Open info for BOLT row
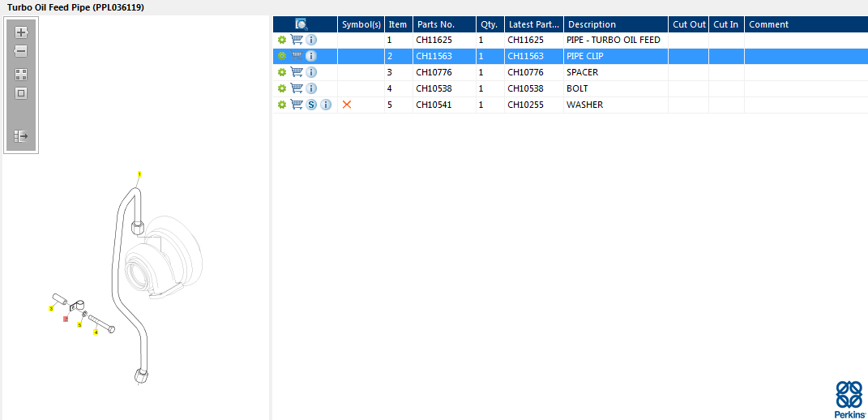The height and width of the screenshot is (420, 868). (x=311, y=88)
